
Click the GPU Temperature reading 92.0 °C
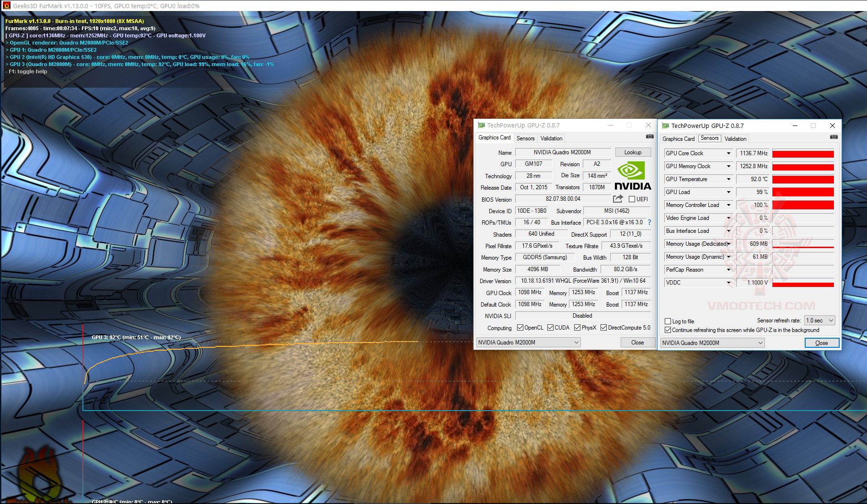click(x=753, y=179)
